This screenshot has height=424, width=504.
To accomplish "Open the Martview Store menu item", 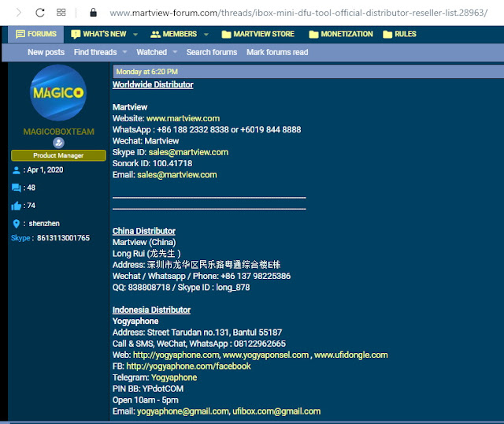I will tap(258, 34).
